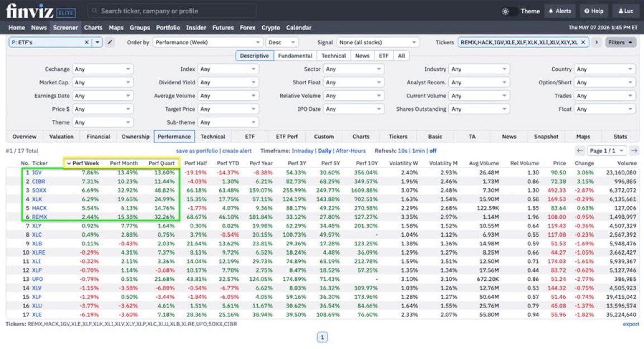
Task: Go to previous page arrow
Action: pos(580,151)
